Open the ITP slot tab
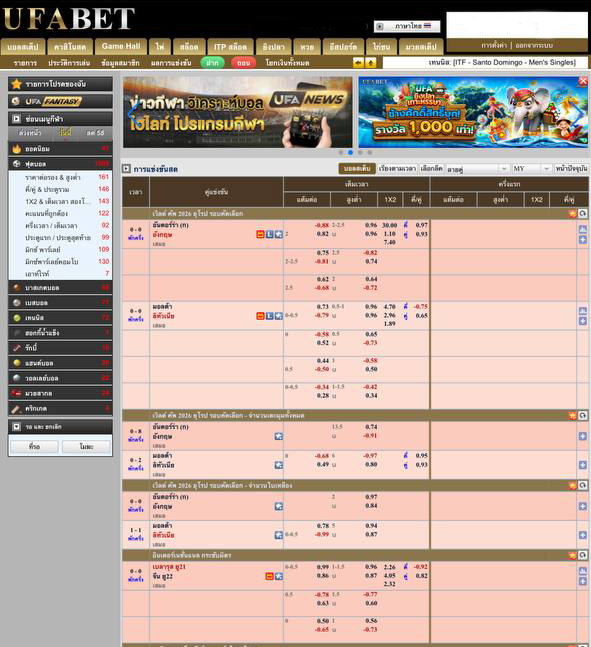591x647 pixels. tap(230, 47)
